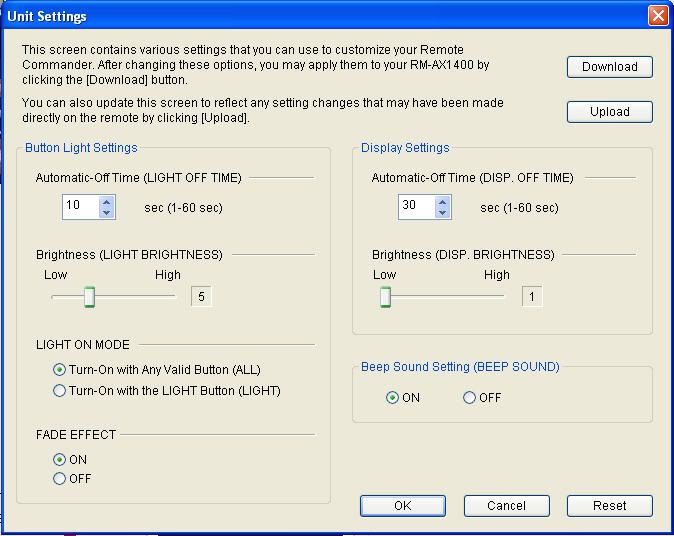Decrease the DISP. OFF TIME spinner value
The image size is (674, 536).
pyautogui.click(x=442, y=212)
